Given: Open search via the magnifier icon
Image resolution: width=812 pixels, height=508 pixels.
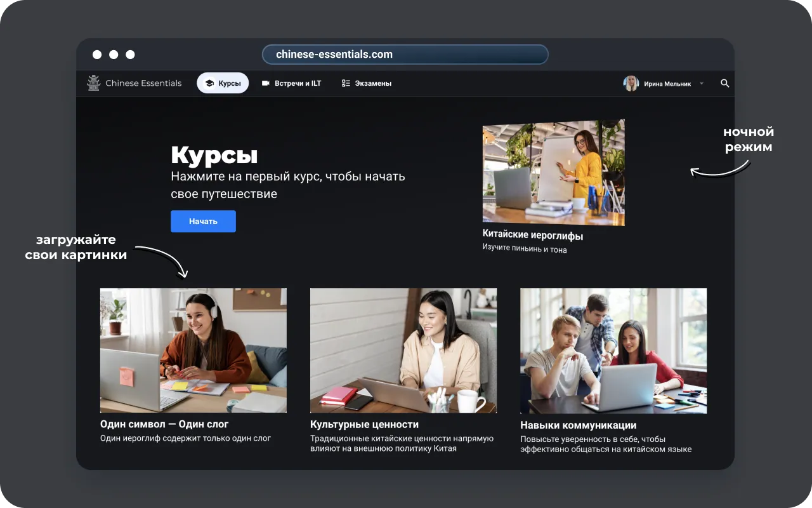Looking at the screenshot, I should click(x=724, y=83).
